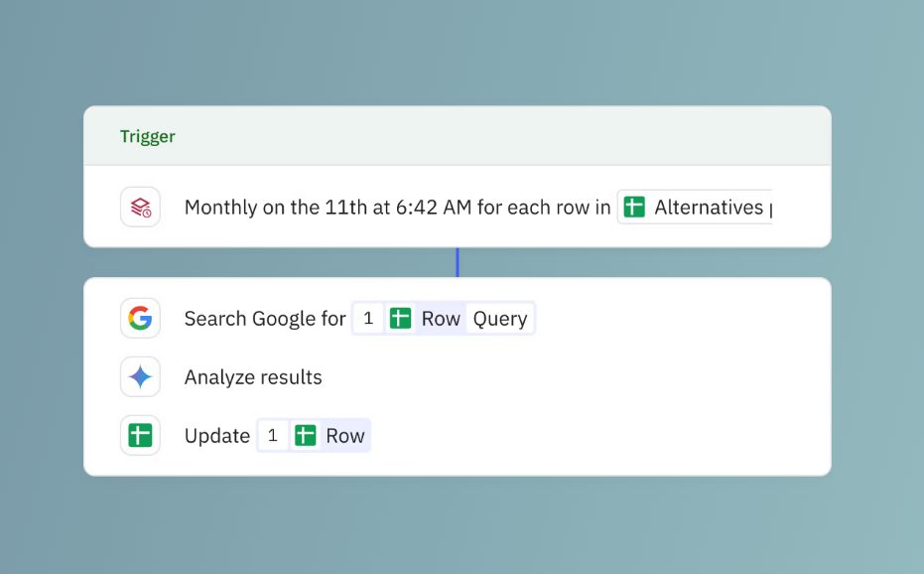
Task: Open the Alternatives spreadsheet selector
Action: (708, 207)
